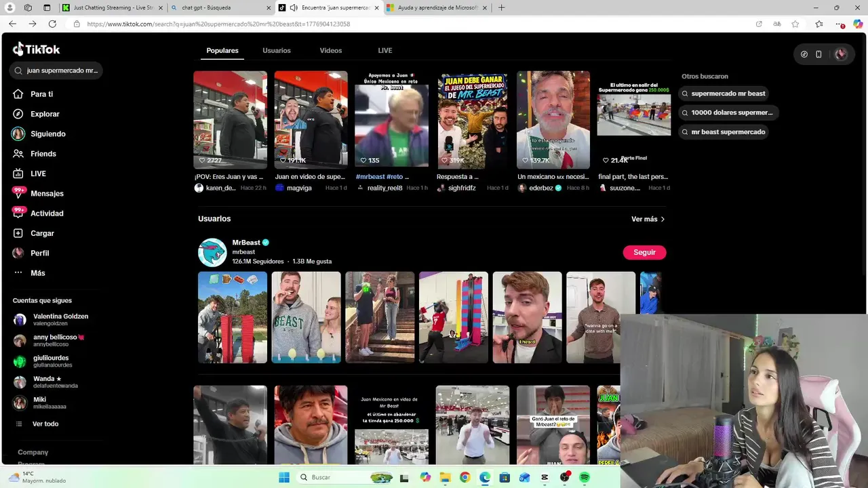Screen dimensions: 868x488
Task: Open Chrome from taskbar
Action: tap(465, 477)
